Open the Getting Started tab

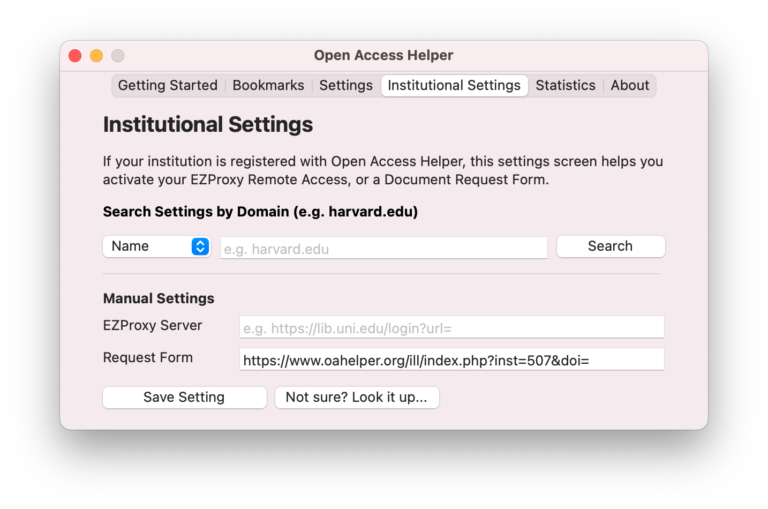[x=168, y=85]
